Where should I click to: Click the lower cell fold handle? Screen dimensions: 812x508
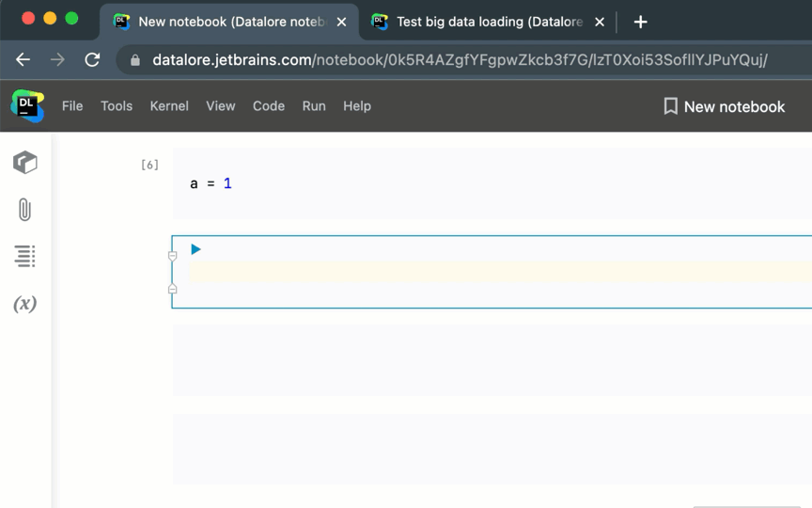pos(172,289)
